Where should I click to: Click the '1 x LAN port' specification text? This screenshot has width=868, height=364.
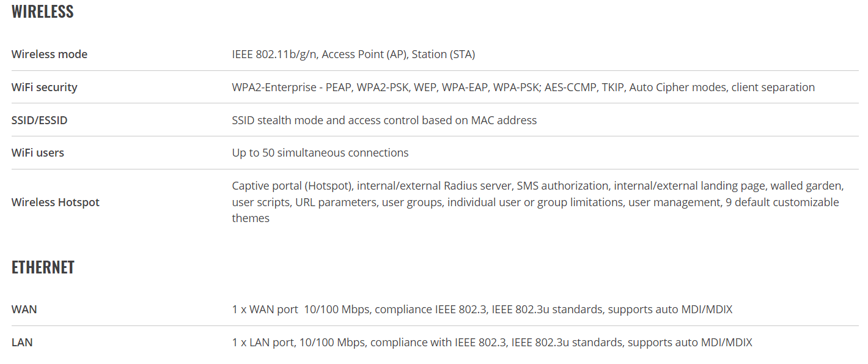263,343
